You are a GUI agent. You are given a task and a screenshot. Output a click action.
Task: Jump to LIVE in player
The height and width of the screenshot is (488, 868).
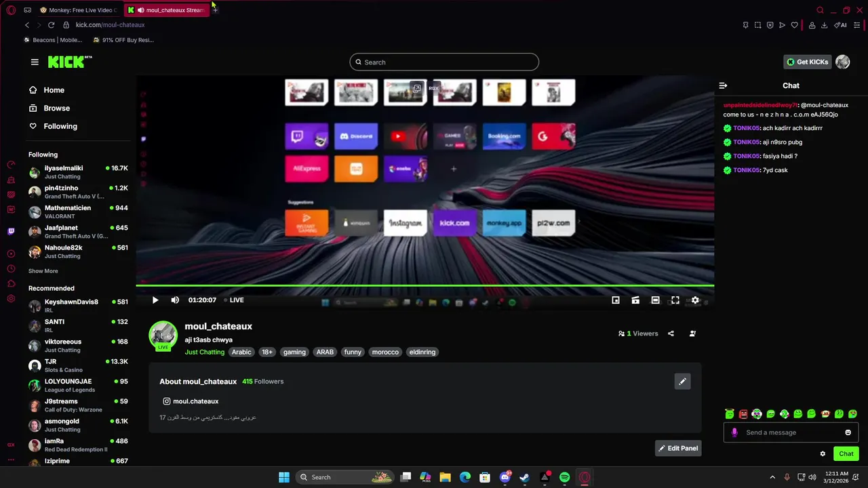tap(234, 300)
